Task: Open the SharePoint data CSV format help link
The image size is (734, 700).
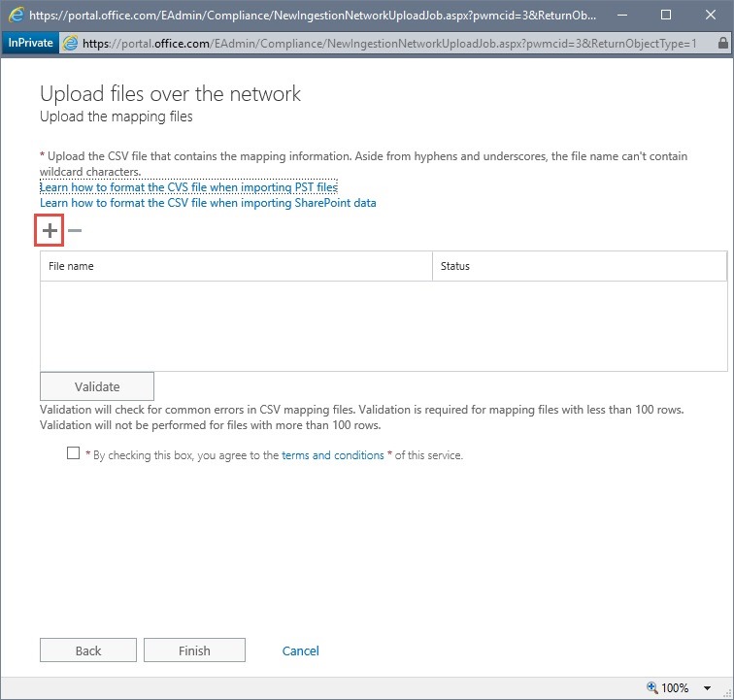Action: [x=208, y=203]
